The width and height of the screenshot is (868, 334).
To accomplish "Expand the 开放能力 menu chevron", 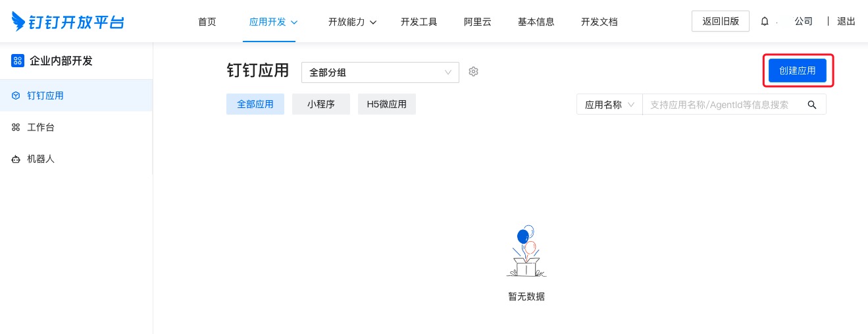I will [373, 22].
